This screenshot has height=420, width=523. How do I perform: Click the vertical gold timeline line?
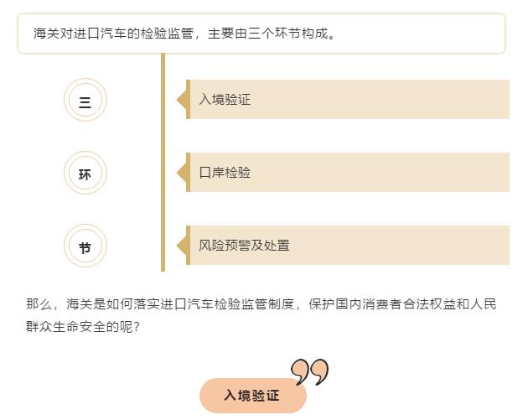pyautogui.click(x=163, y=162)
